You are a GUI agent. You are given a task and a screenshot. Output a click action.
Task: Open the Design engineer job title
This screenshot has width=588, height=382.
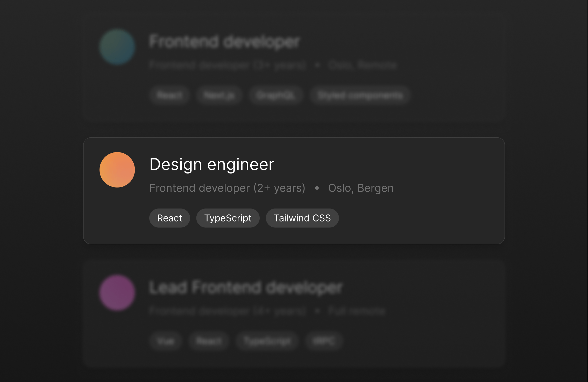212,164
